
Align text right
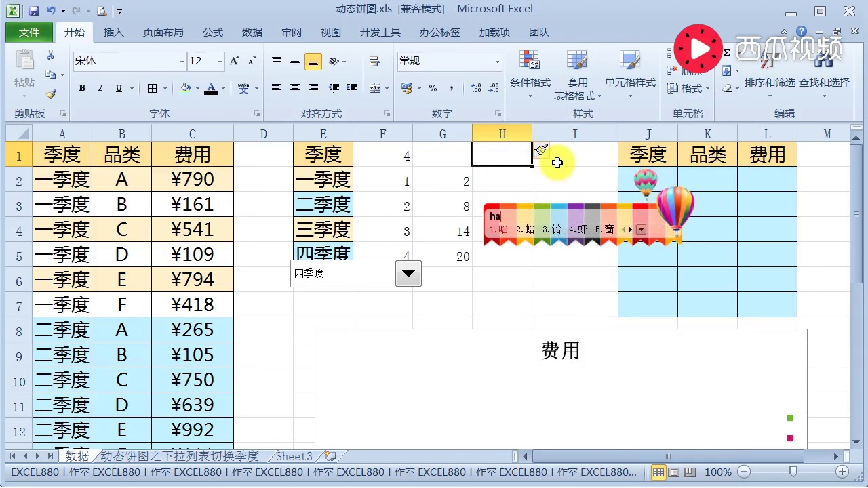point(313,88)
